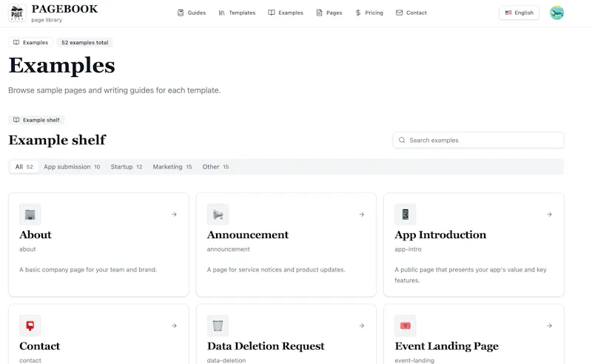Click the Examples breadcrumb badge
The height and width of the screenshot is (364, 592).
click(30, 43)
